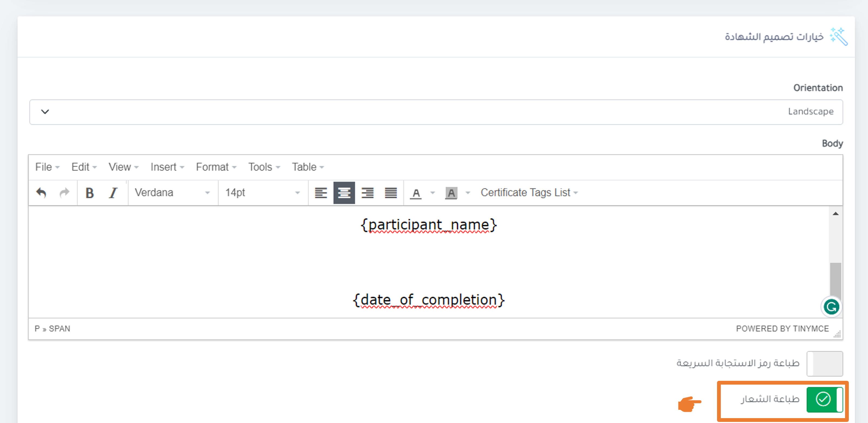Justify the text alignment
868x423 pixels.
click(391, 193)
